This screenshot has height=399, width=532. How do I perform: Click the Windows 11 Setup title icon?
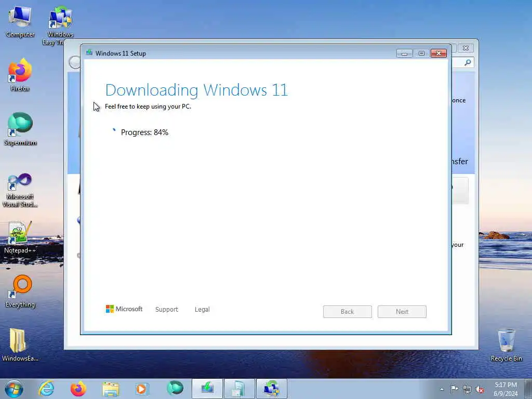pos(89,52)
